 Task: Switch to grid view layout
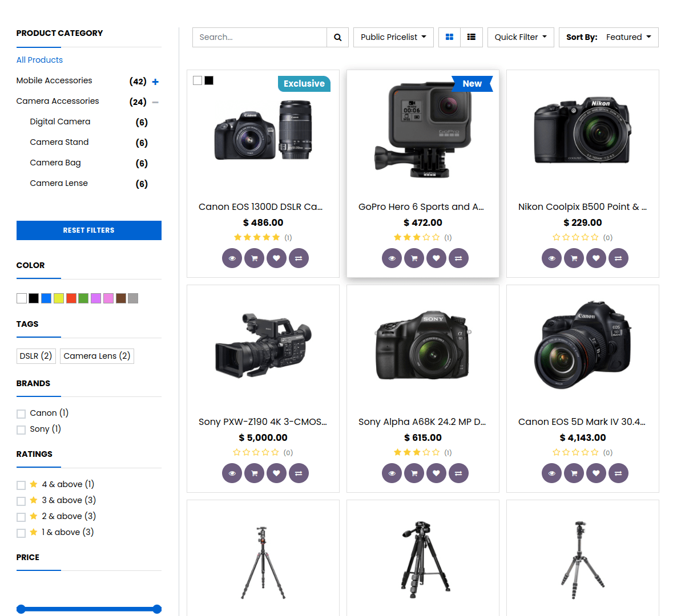[449, 37]
